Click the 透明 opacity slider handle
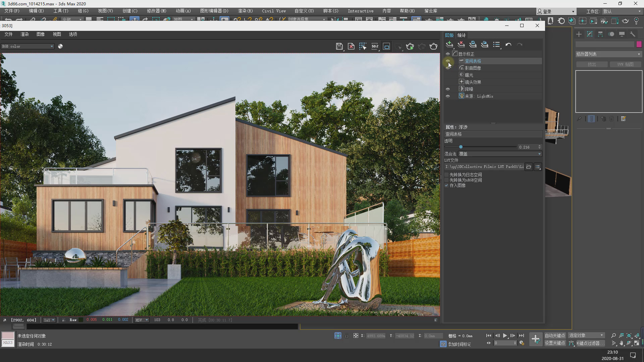Viewport: 644px width, 362px height. coord(461,147)
